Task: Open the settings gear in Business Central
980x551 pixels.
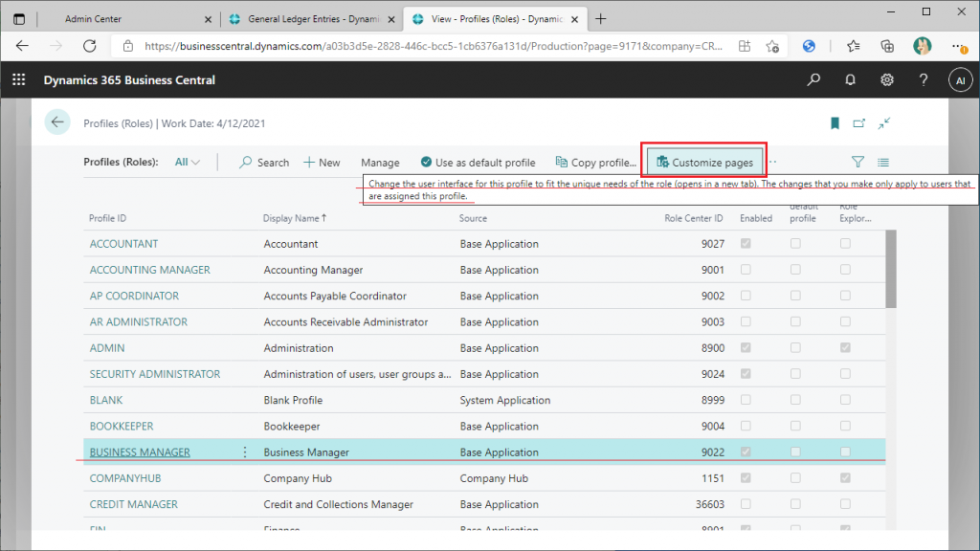Action: tap(887, 80)
